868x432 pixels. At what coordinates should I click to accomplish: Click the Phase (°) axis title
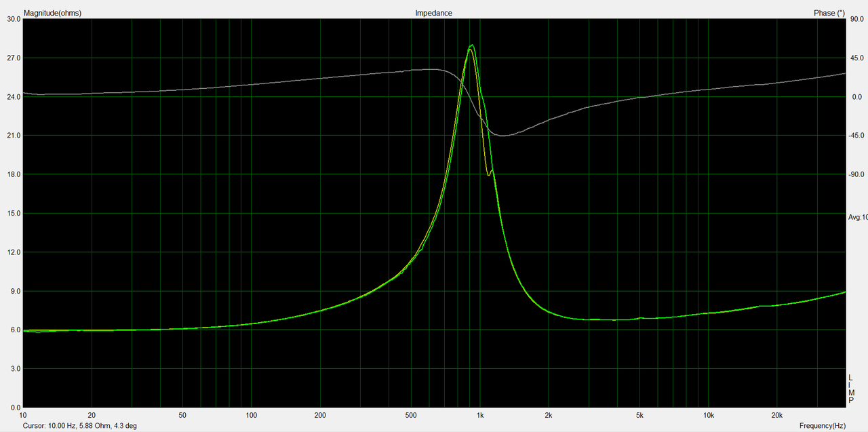829,13
